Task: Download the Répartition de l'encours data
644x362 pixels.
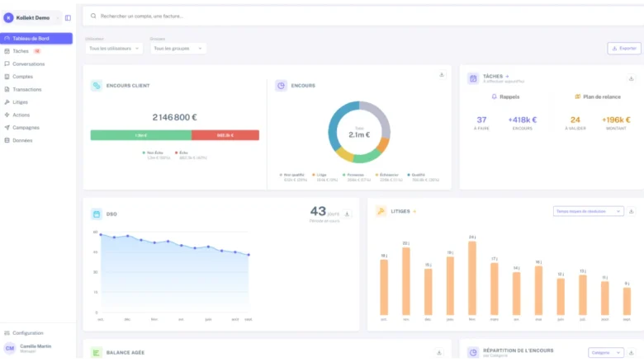Action: coord(632,353)
